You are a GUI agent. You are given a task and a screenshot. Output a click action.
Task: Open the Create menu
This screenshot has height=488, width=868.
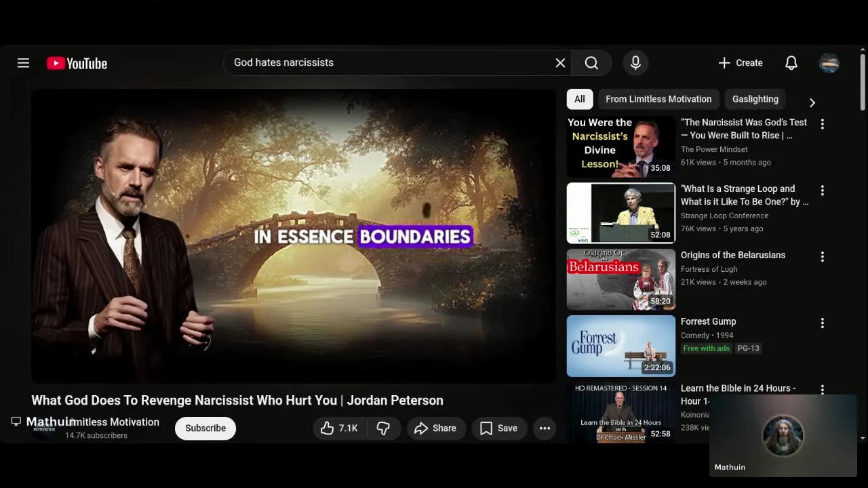pos(740,63)
